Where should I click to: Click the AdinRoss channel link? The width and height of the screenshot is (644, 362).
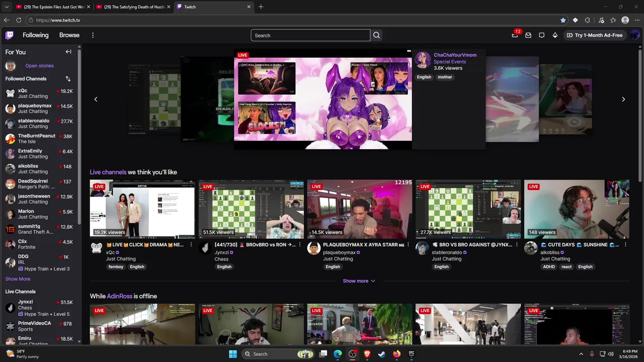(119, 296)
